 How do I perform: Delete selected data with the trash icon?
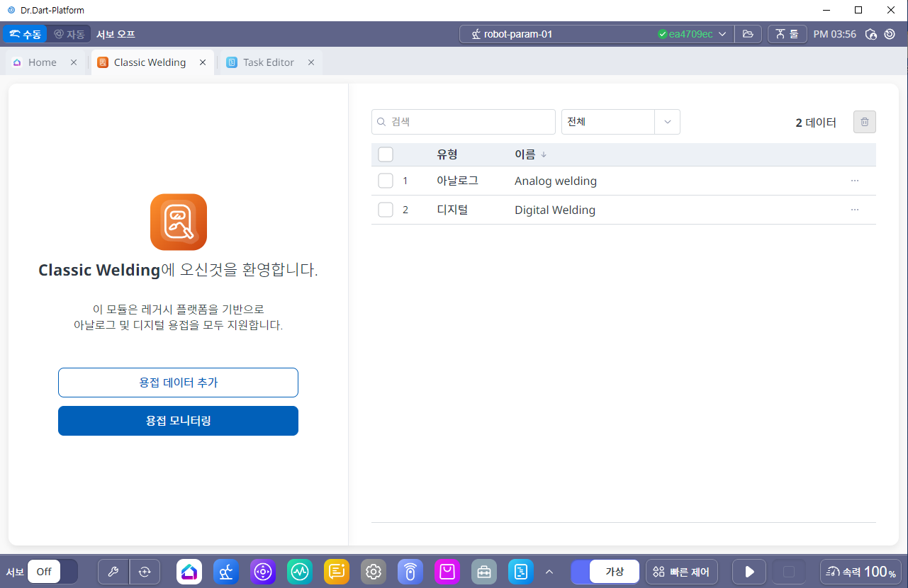coord(864,122)
